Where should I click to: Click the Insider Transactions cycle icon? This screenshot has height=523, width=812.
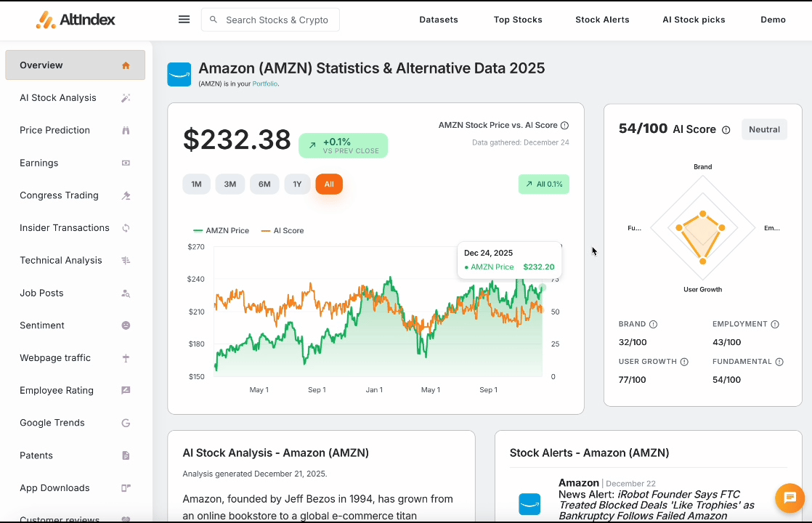(126, 228)
